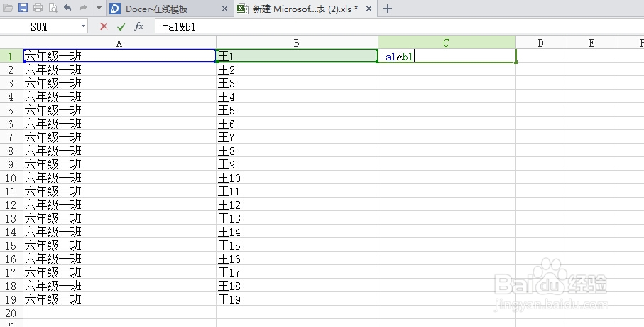The image size is (644, 327).
Task: Click cell B1 containing 王1
Action: click(x=297, y=56)
